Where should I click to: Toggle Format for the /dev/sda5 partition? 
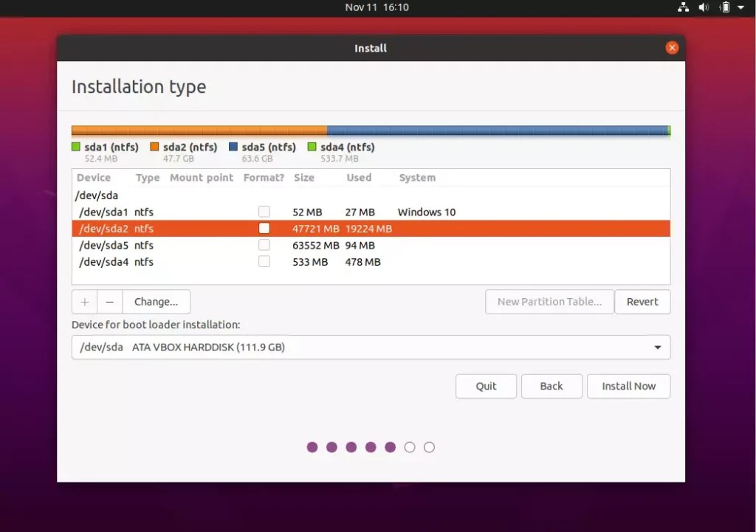coord(264,245)
